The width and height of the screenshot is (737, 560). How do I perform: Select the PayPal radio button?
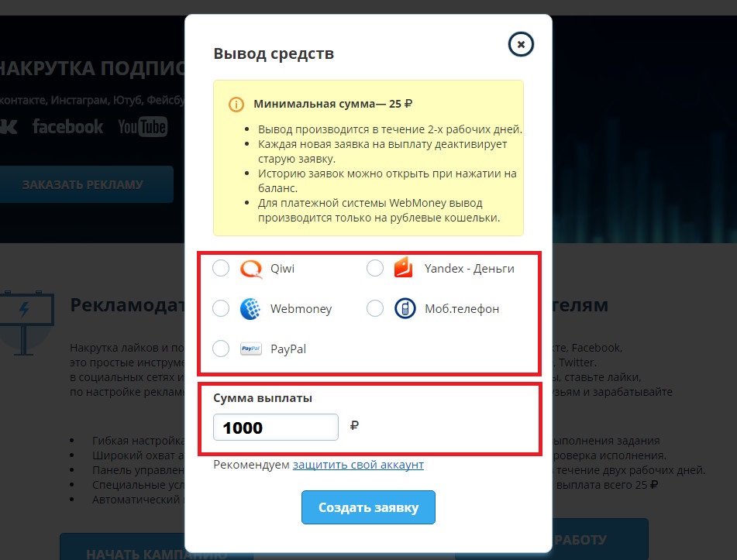tap(221, 349)
